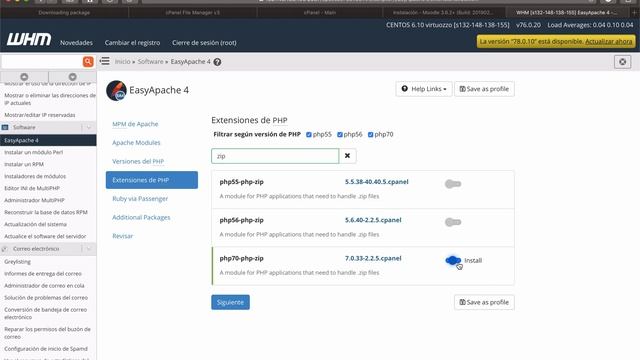Viewport: 640px width, 360px height.
Task: Open the 7.0.33-2.2.5.cpanel version link
Action: pos(373,258)
